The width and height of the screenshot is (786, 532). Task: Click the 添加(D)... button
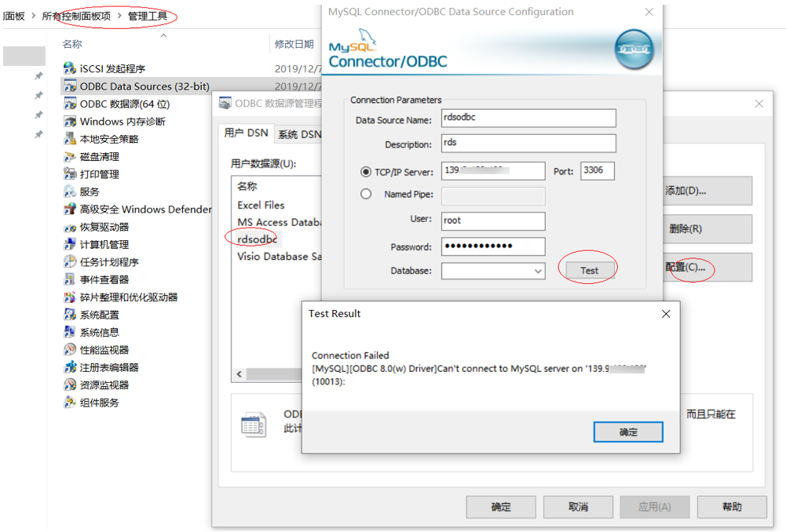pyautogui.click(x=707, y=191)
